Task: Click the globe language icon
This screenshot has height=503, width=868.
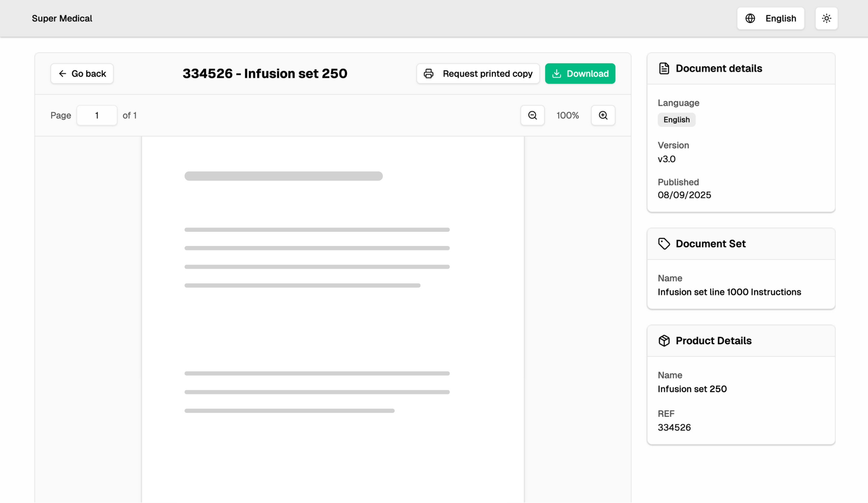Action: pos(750,18)
